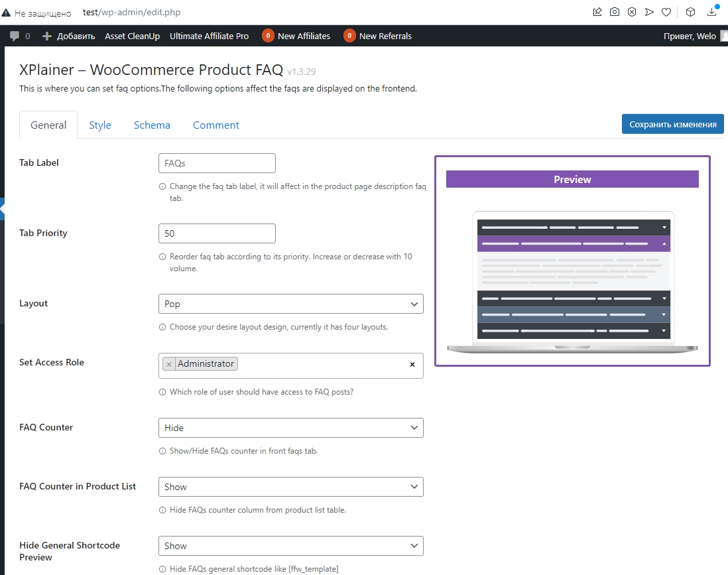Image resolution: width=728 pixels, height=575 pixels.
Task: Click the "Set Access Role" label
Action: click(52, 362)
